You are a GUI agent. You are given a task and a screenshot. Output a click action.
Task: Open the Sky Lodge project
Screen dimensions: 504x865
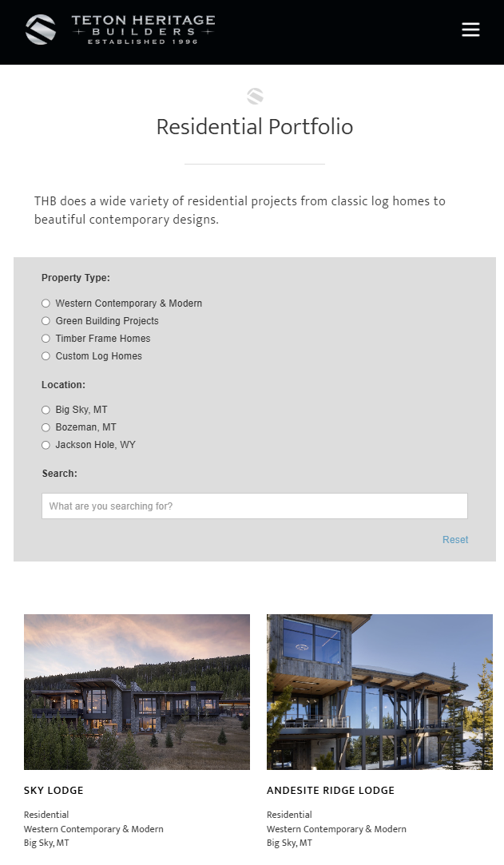(x=54, y=790)
